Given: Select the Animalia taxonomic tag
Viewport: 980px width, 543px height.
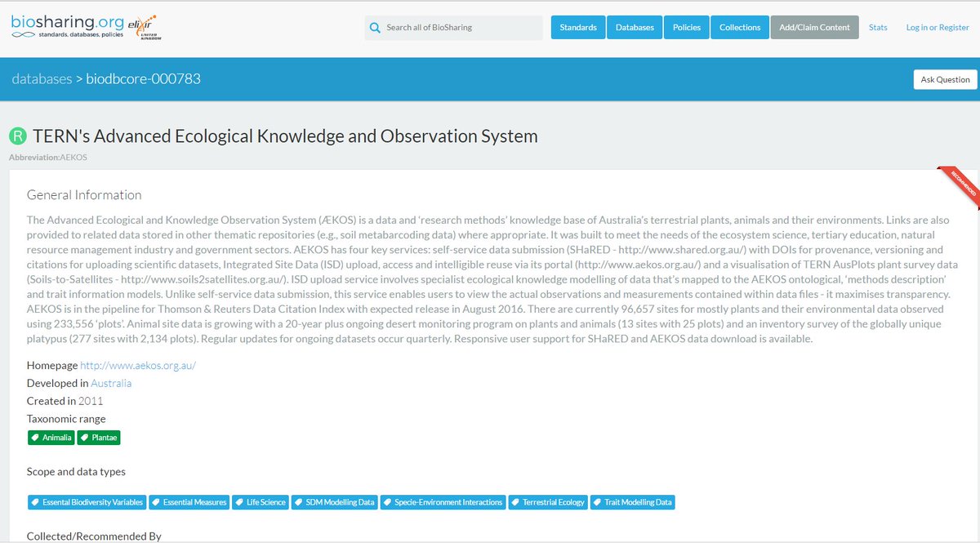Looking at the screenshot, I should 51,438.
